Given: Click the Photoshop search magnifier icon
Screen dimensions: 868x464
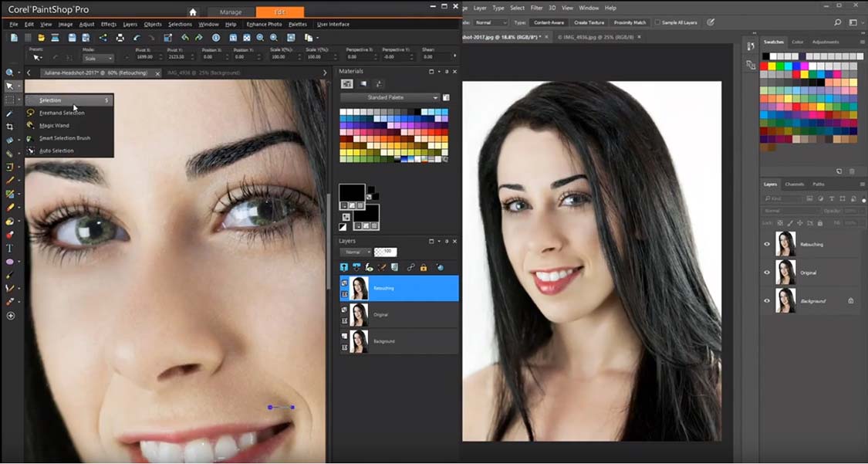Looking at the screenshot, I should 838,22.
